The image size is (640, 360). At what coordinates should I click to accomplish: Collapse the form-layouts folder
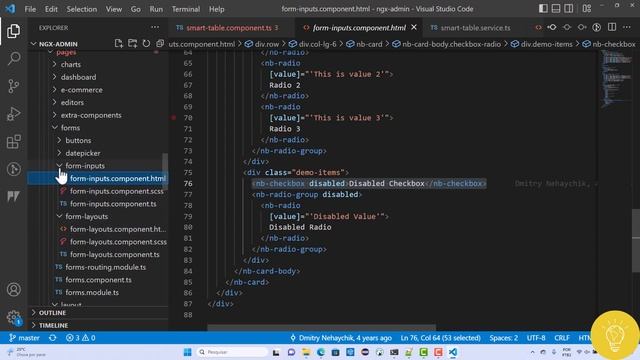click(87, 216)
